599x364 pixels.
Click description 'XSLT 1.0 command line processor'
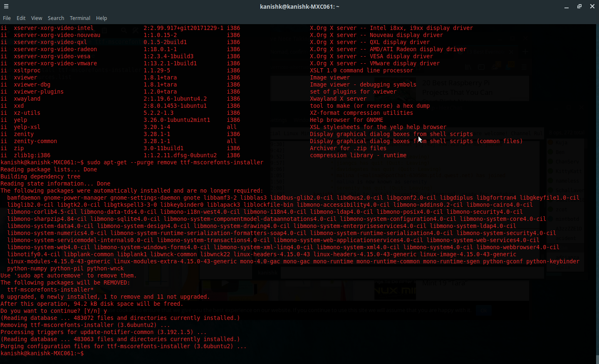(x=361, y=70)
